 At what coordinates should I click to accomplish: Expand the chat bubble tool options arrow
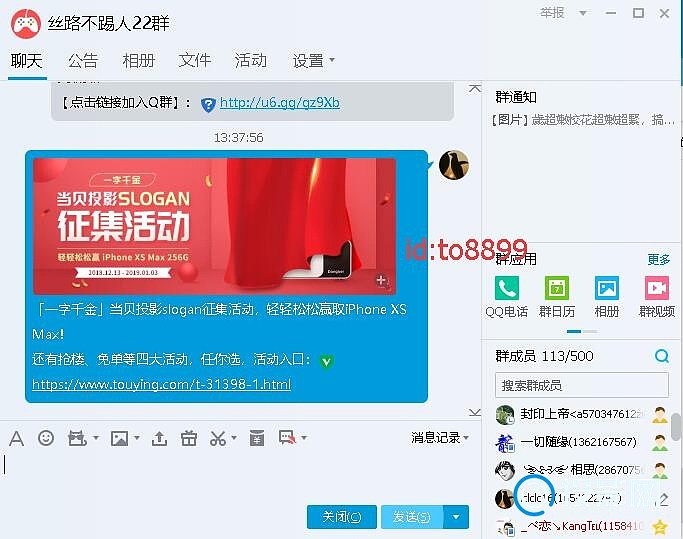tap(304, 437)
